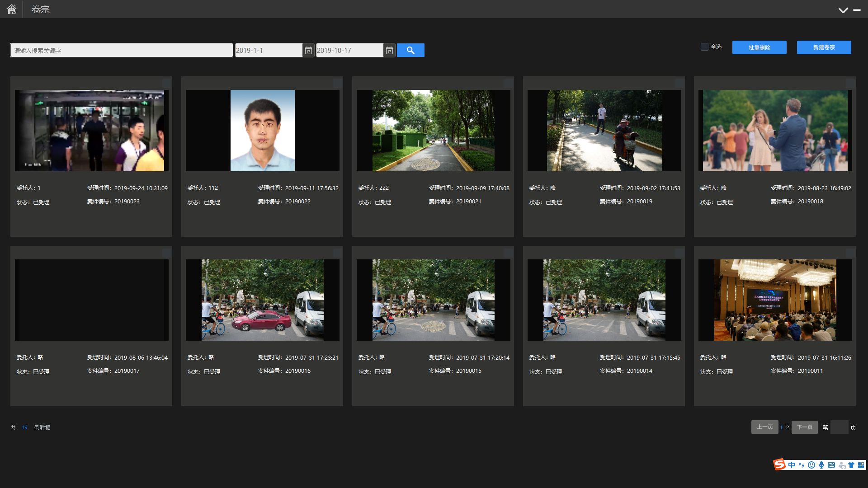Open conference hall thumbnail of case 20190011
The height and width of the screenshot is (488, 868).
tap(775, 300)
